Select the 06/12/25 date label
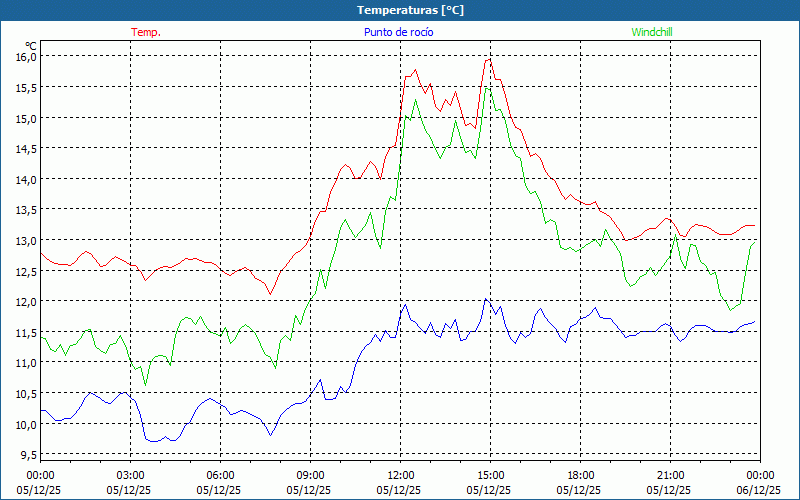 760,490
